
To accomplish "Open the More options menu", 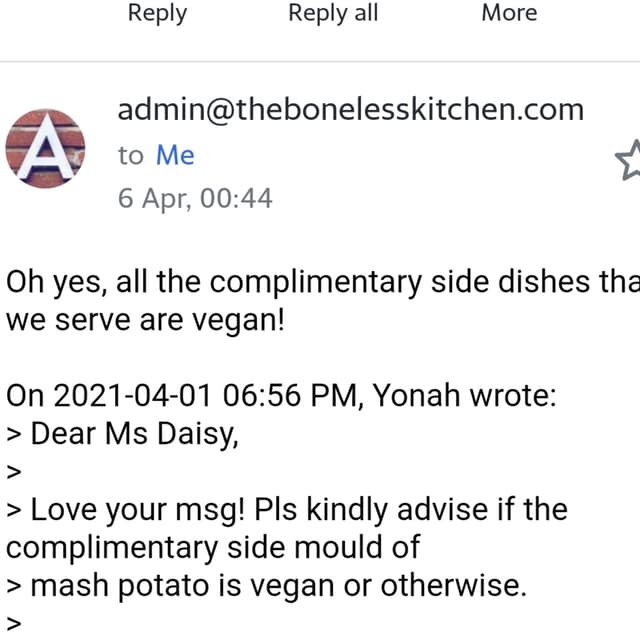I will 509,13.
